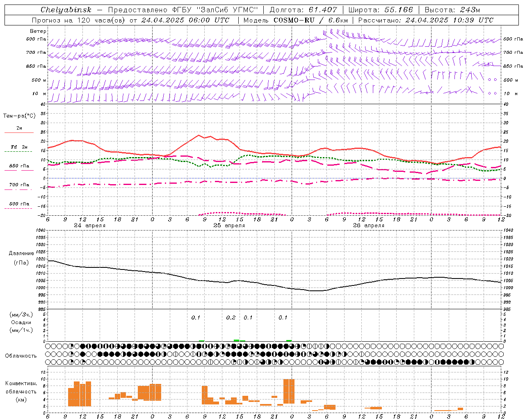525x420 pixels.
Task: Click the '24 апреля' date label
Action: [x=89, y=226]
